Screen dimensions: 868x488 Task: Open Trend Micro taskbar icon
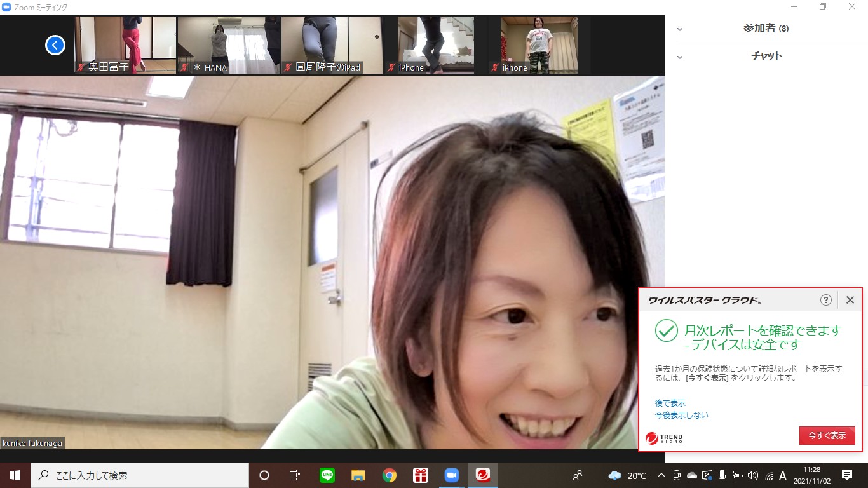[483, 475]
